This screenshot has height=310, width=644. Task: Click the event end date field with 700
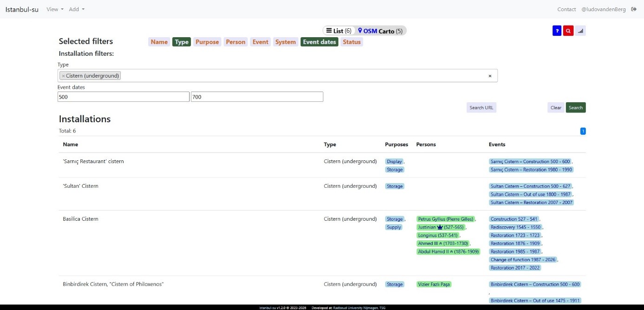257,97
